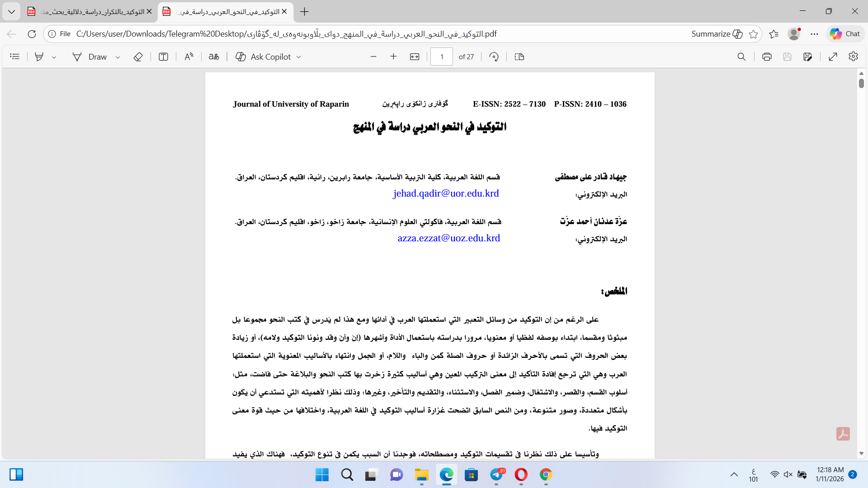Print the PDF document
This screenshot has width=868, height=488.
click(767, 56)
